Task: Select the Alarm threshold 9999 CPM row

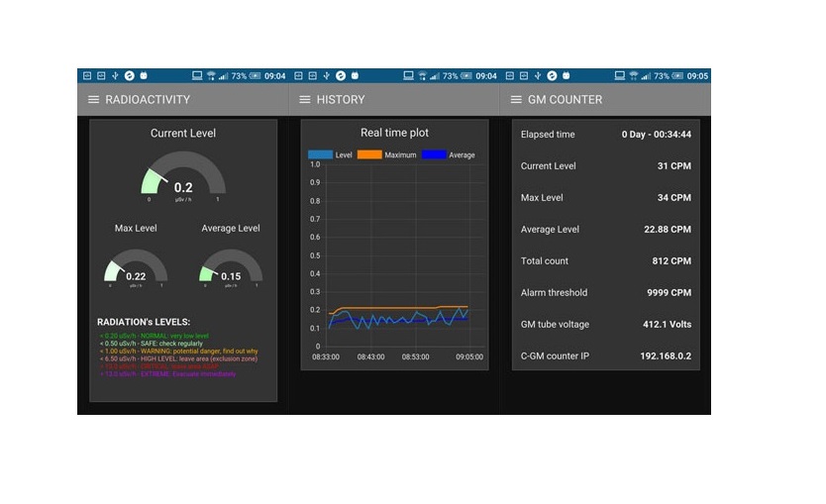Action: pyautogui.click(x=606, y=293)
